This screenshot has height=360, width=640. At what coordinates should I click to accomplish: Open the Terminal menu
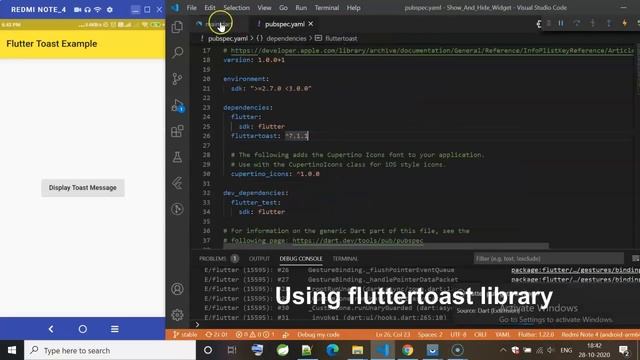[327, 8]
